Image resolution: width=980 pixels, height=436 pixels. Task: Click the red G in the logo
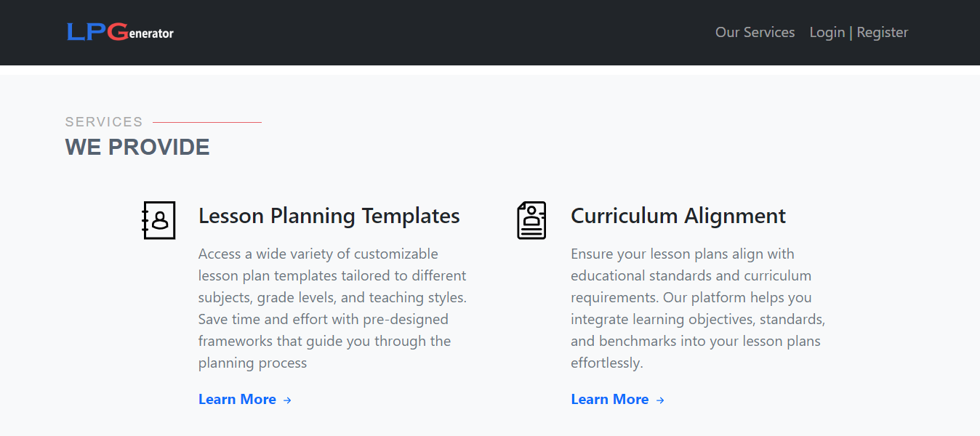pos(118,32)
